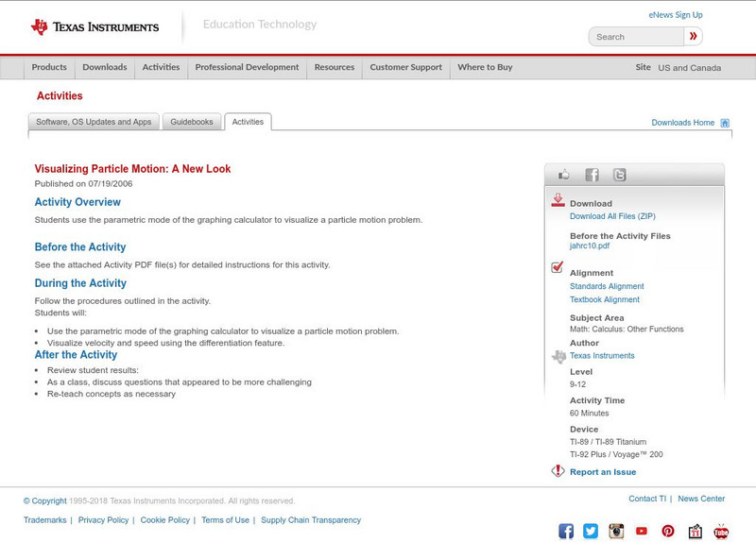Click the Downloads Home house icon

(725, 123)
